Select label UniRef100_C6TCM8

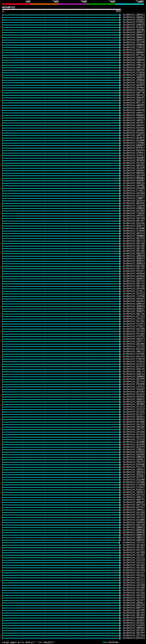133,42
